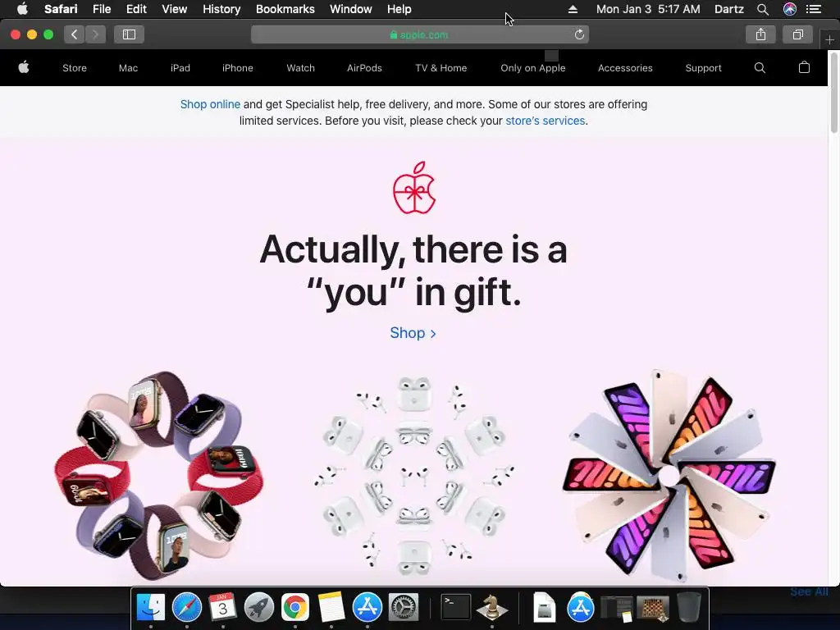Click the apple.com search magnifier icon
Screen dimensions: 840x630
(760, 67)
